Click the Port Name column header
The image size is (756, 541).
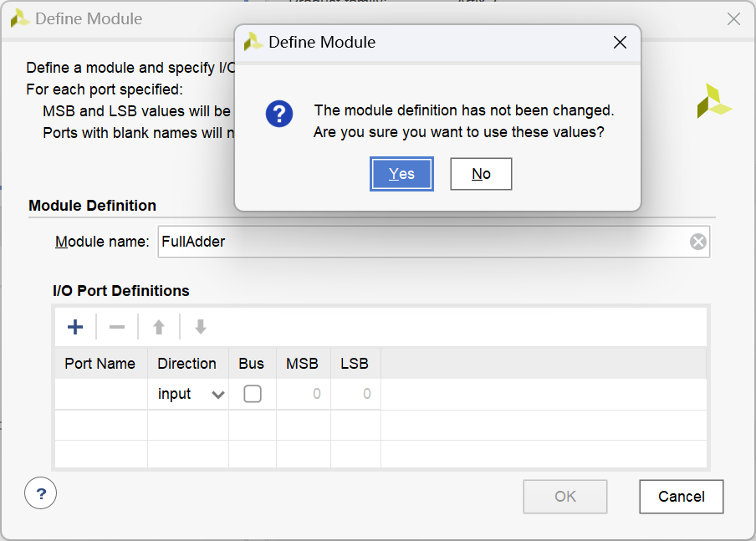pyautogui.click(x=100, y=364)
